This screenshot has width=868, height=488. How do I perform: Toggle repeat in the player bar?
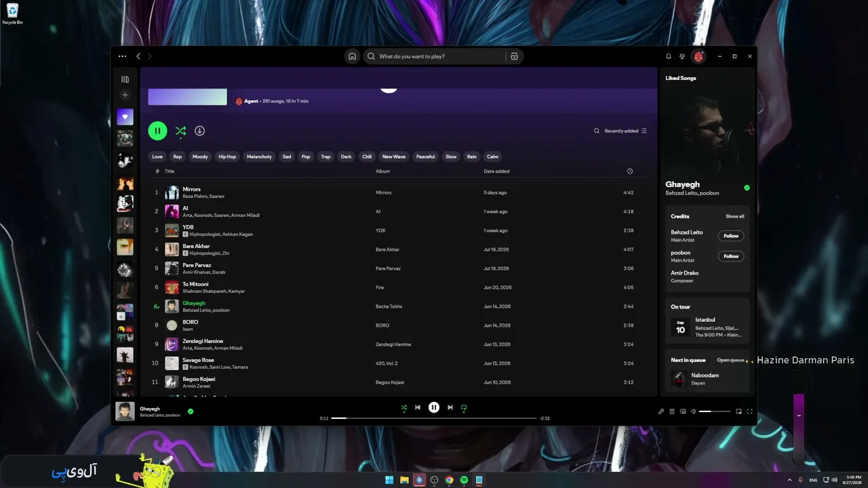tap(464, 407)
